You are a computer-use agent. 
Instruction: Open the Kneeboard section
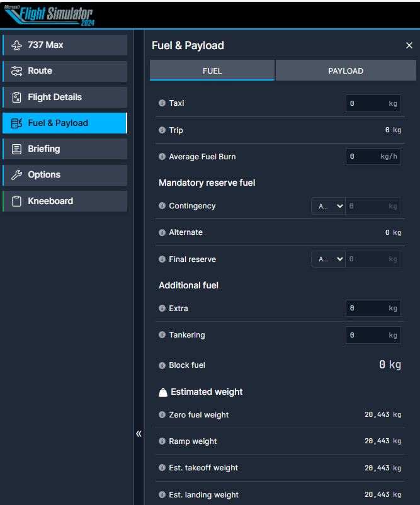click(x=65, y=201)
